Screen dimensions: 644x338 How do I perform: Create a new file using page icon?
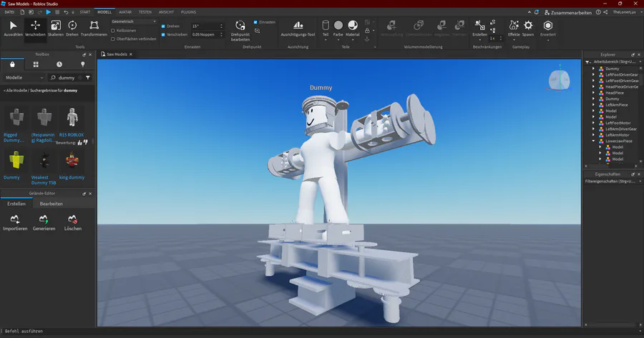(x=22, y=12)
